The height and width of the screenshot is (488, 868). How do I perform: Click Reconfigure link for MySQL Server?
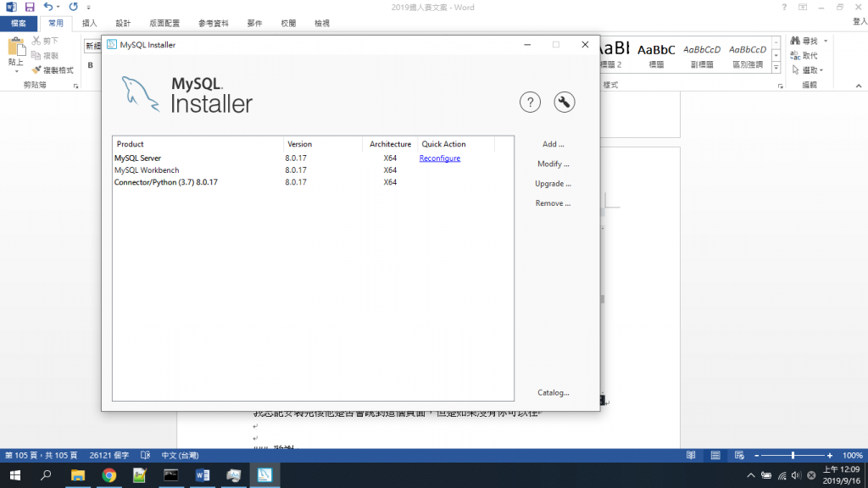click(440, 158)
